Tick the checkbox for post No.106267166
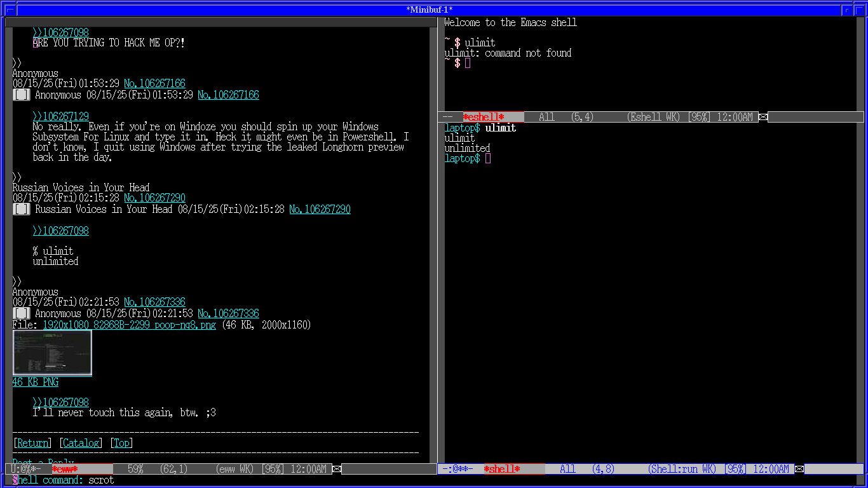This screenshot has width=868, height=488. click(22, 95)
